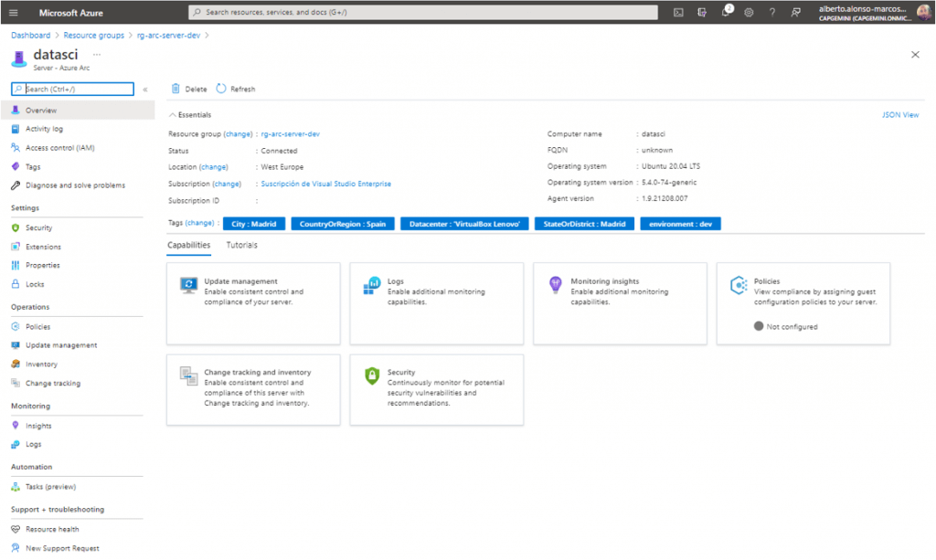This screenshot has width=936, height=560.
Task: Click the Resource health heart icon
Action: (16, 529)
